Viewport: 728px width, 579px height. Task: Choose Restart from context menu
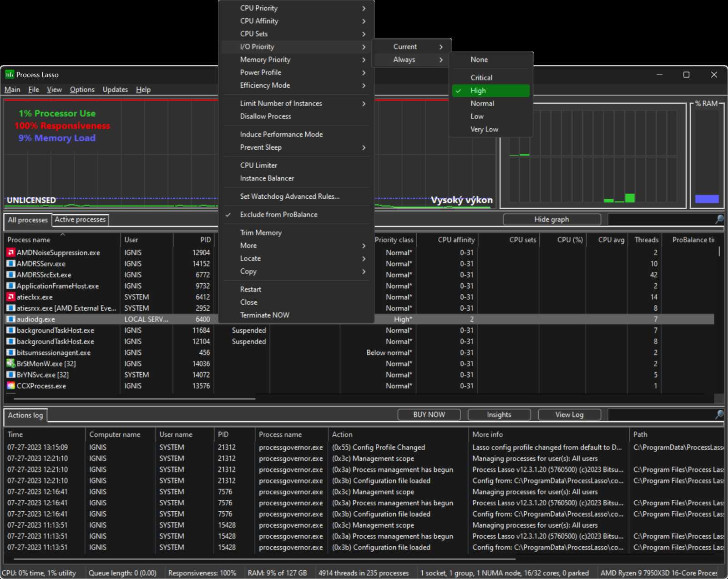click(x=296, y=289)
